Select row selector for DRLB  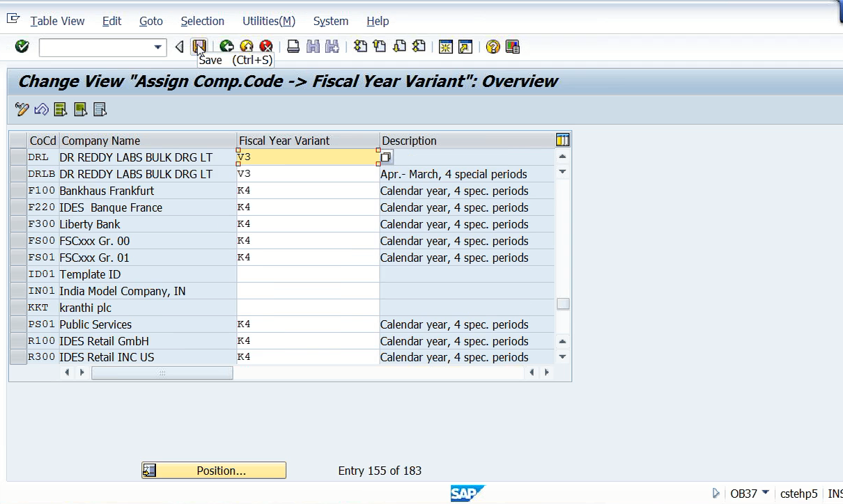[18, 174]
